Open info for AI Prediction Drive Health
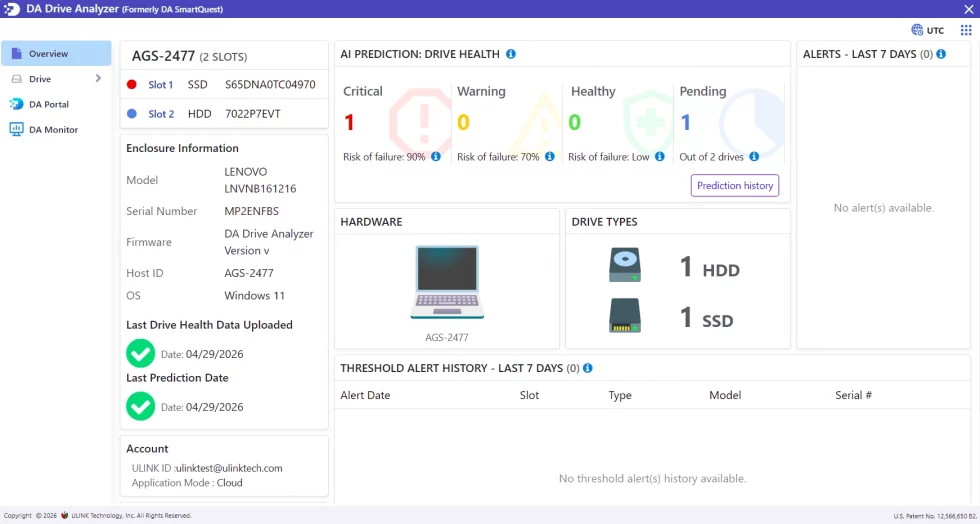980x524 pixels. (x=511, y=54)
